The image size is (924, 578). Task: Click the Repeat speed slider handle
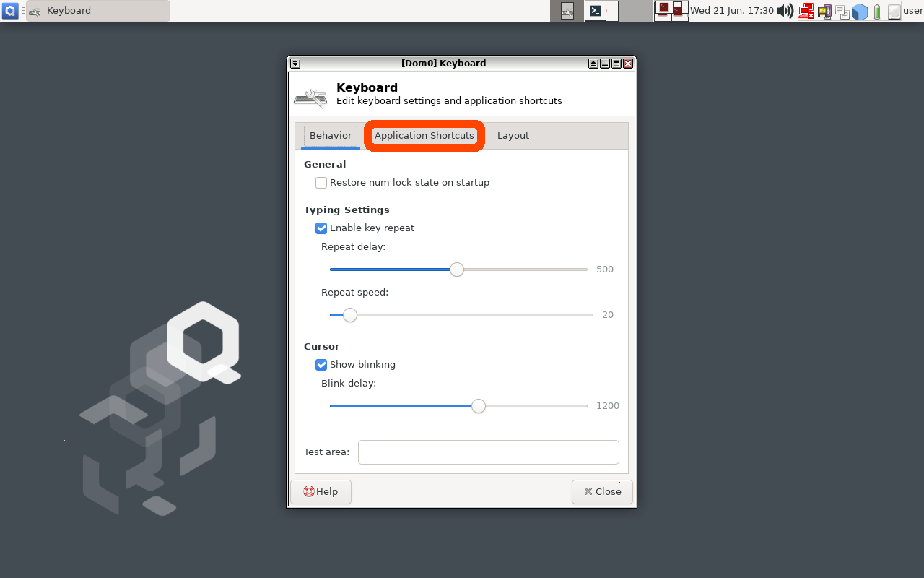click(350, 315)
